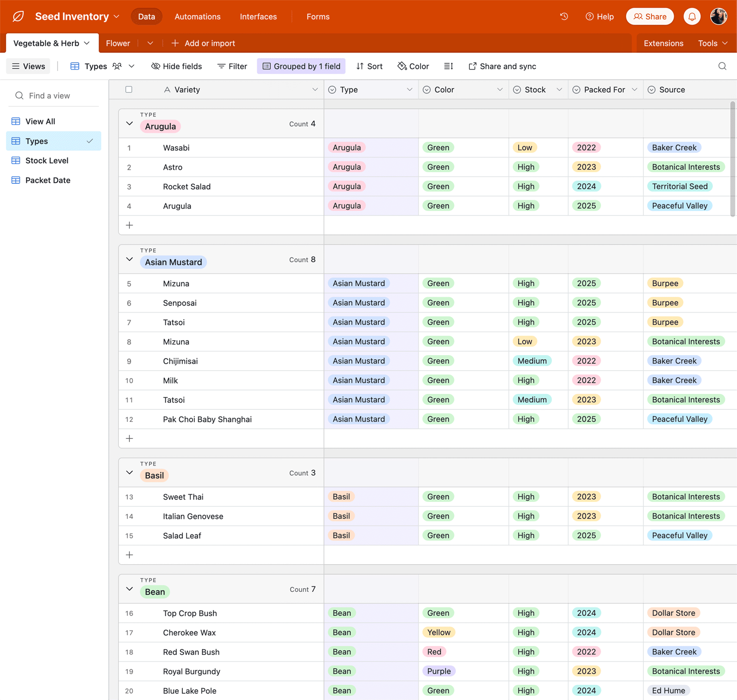Click Hide fields in toolbar

pyautogui.click(x=177, y=66)
